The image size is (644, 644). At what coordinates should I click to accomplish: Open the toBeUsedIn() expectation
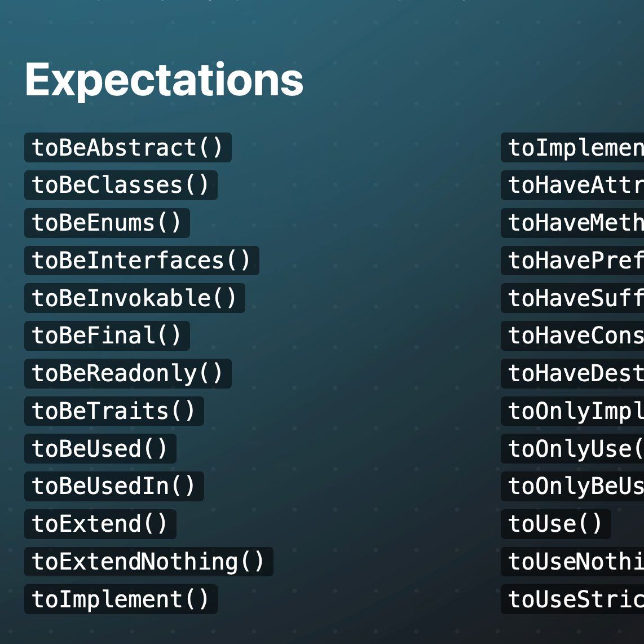point(114,486)
